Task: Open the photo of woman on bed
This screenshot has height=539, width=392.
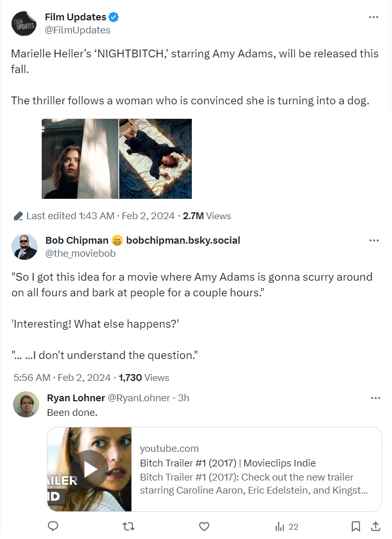Action: (155, 159)
